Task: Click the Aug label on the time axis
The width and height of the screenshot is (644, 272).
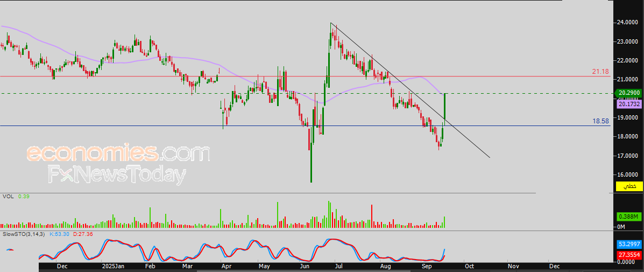Action: pos(385,266)
